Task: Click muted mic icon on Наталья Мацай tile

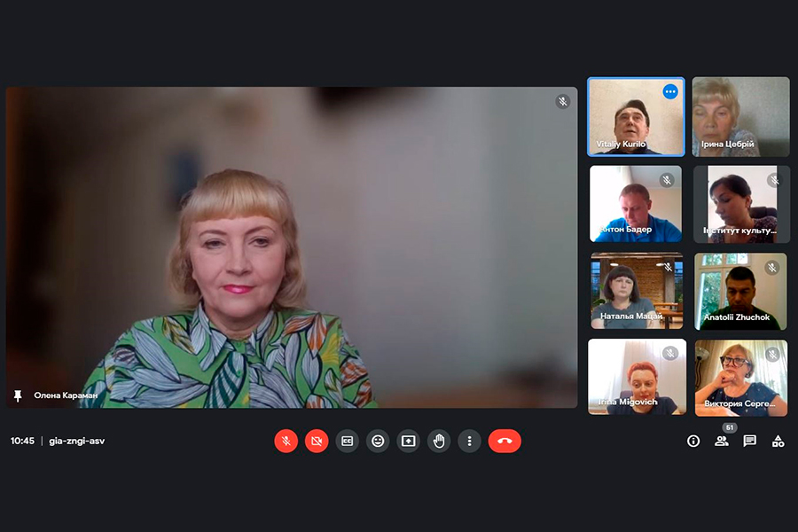Action: click(669, 267)
